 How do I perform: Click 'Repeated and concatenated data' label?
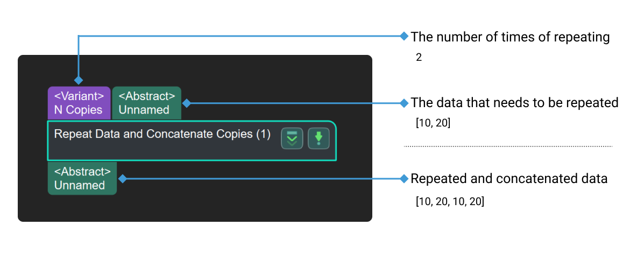[509, 179]
